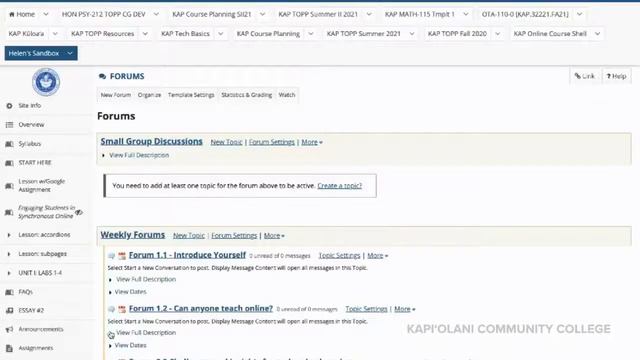Click New Topic for Small Group Discussions
Image resolution: width=640 pixels, height=360 pixels.
pos(226,142)
